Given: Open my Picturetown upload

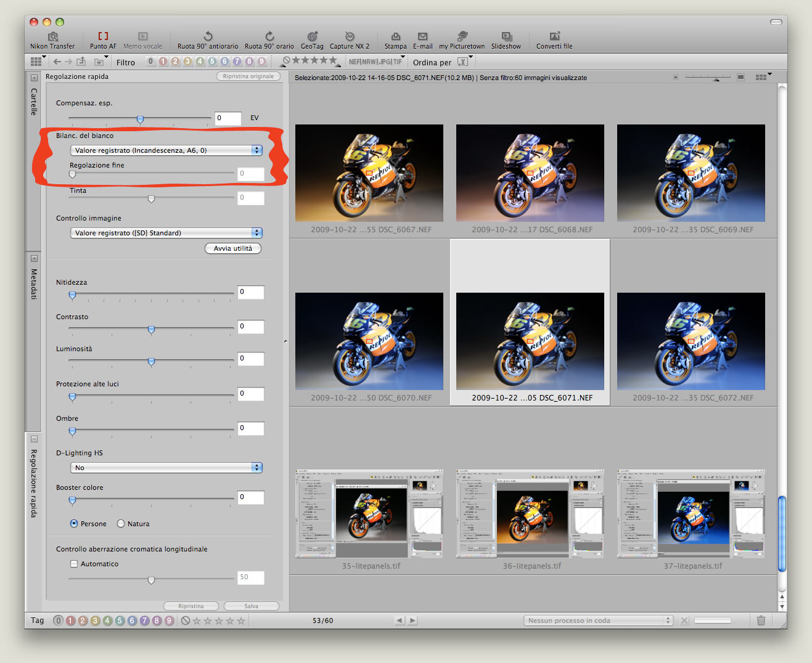Looking at the screenshot, I should [462, 41].
